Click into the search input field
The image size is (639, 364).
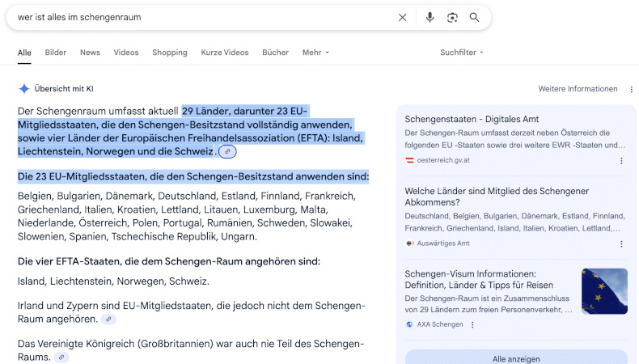tap(202, 17)
